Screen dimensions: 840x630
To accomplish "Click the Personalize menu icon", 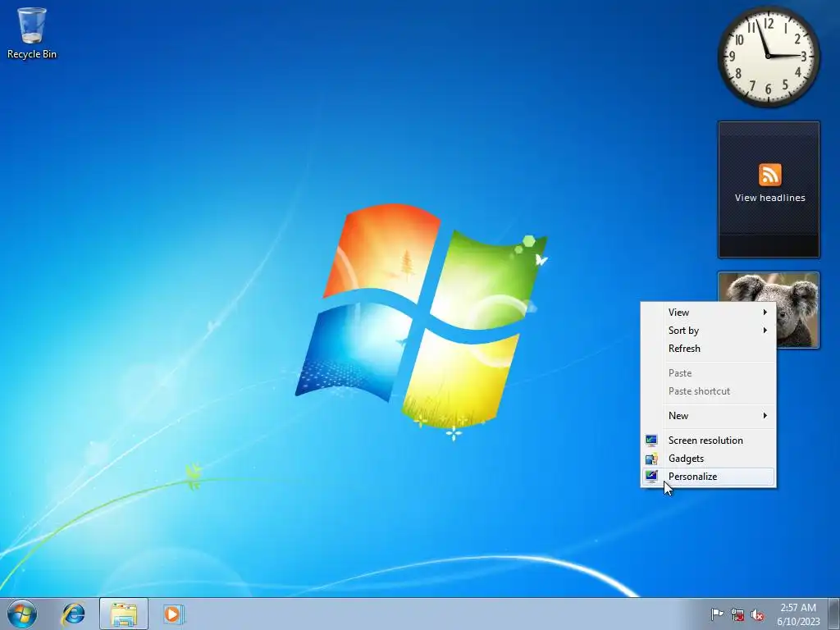I will coord(651,477).
